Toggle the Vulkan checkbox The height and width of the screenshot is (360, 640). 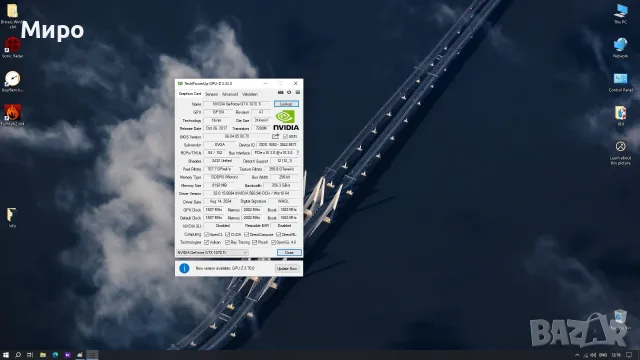[207, 242]
